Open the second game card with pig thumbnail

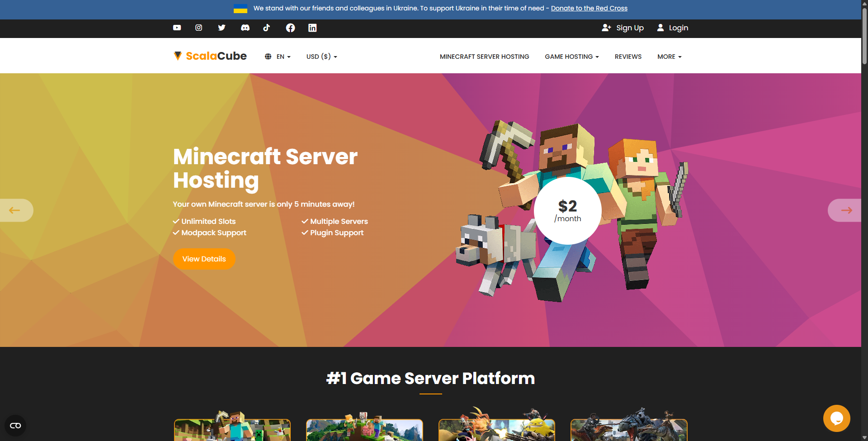point(364,426)
